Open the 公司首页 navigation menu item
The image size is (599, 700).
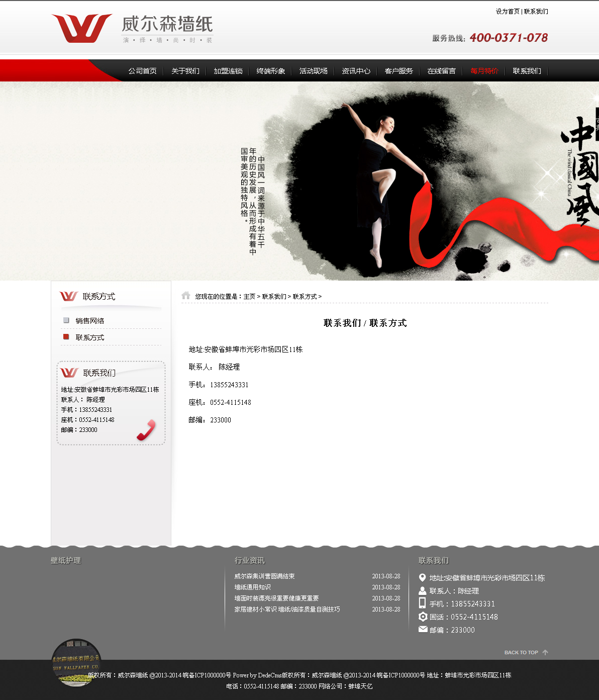(142, 71)
